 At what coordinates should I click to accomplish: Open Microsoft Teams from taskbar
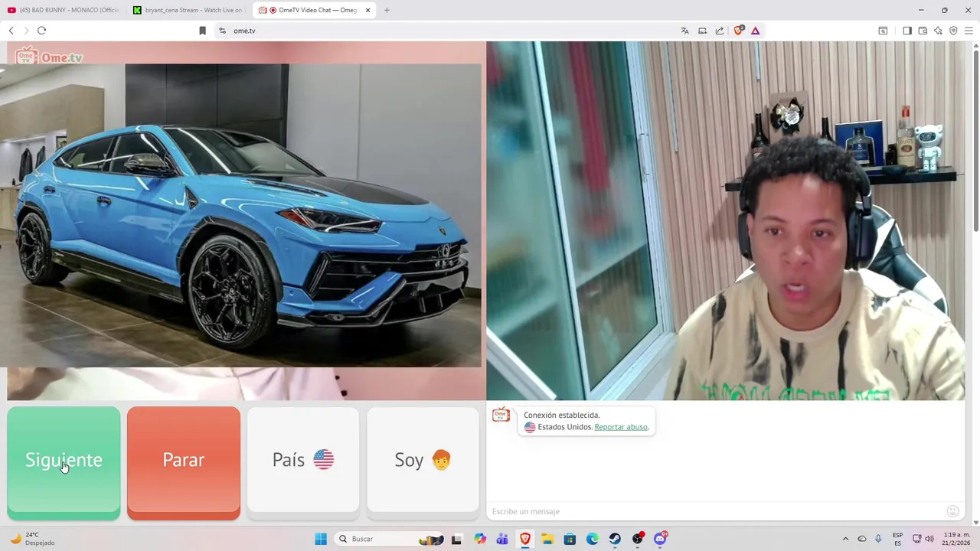502,539
